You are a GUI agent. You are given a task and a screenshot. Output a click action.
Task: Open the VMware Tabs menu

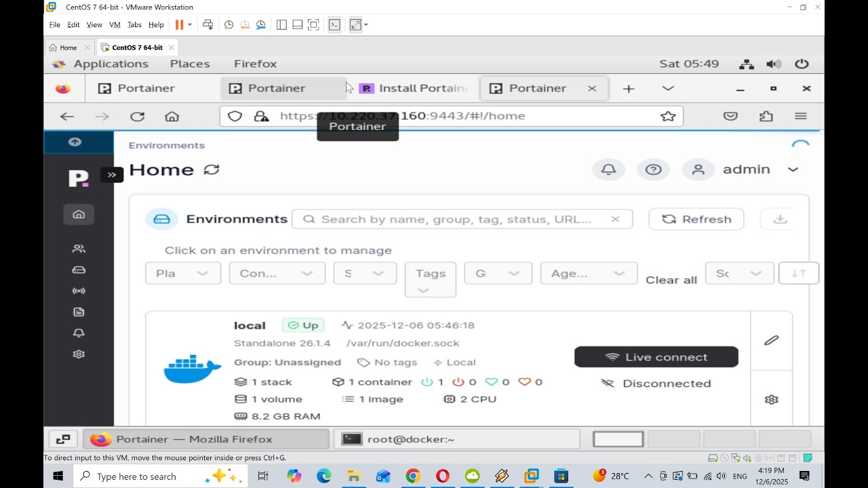pyautogui.click(x=134, y=25)
